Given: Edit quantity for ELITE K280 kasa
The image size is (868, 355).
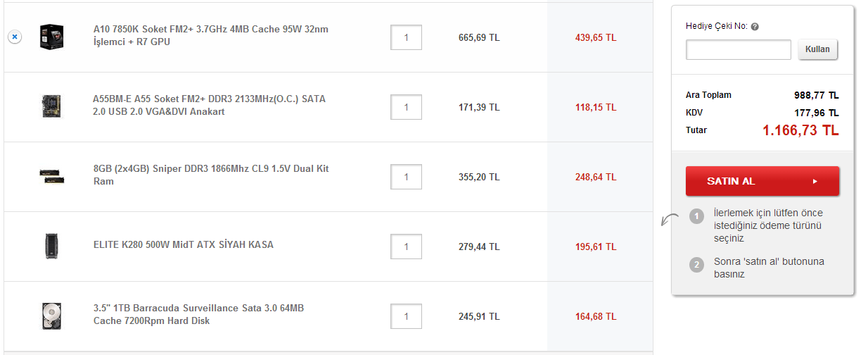Looking at the screenshot, I should click(x=406, y=247).
